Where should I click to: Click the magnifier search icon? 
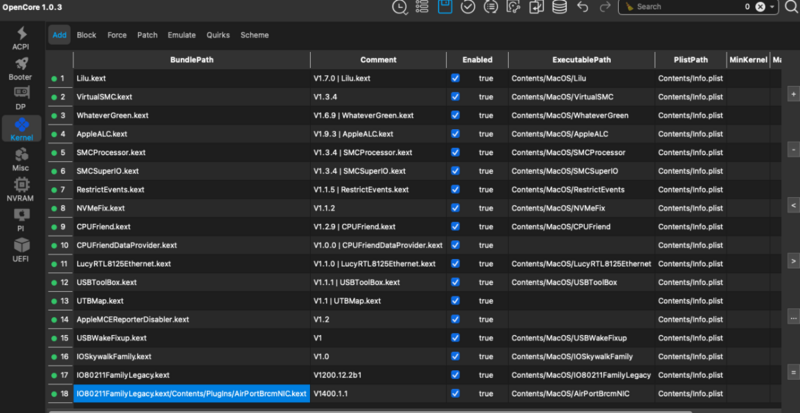[x=791, y=7]
